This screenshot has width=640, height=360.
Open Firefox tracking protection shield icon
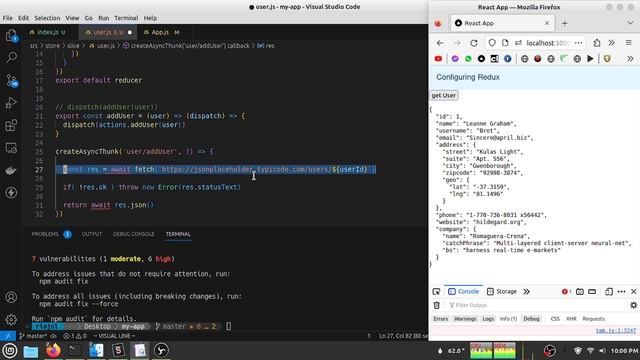[492, 43]
